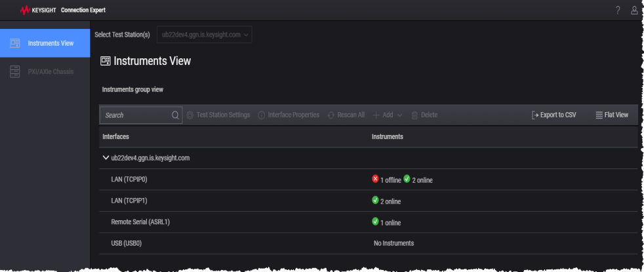Click the '1 online' status for ASRL1
The image size is (644, 272).
coord(391,223)
